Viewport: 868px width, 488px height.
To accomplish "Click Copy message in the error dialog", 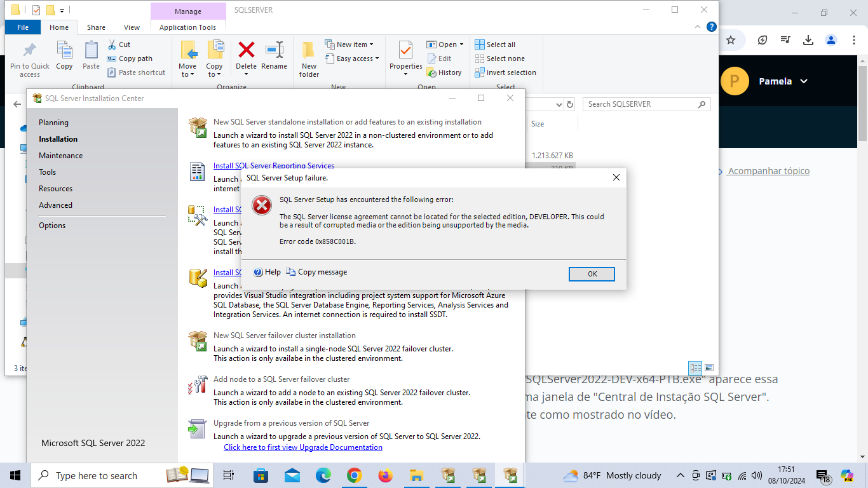I will point(316,272).
